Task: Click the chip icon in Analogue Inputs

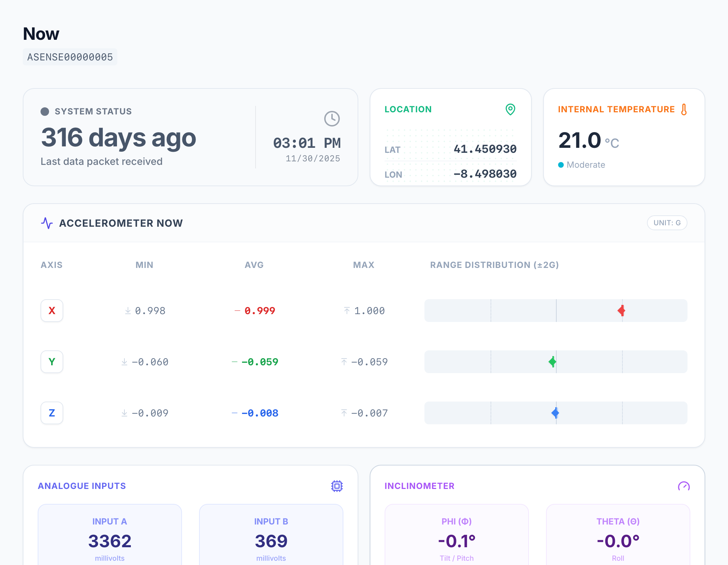Action: [337, 486]
